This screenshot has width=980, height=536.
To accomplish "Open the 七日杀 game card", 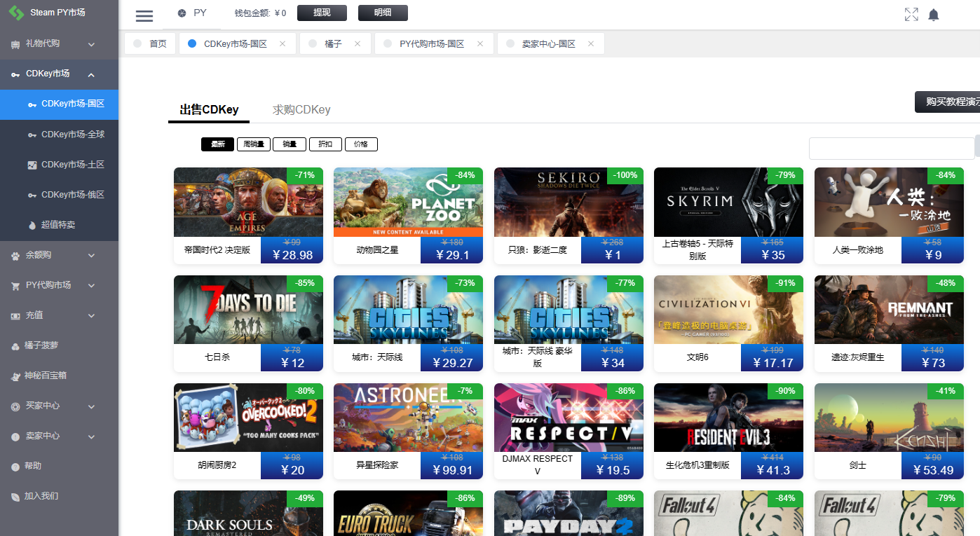I will click(x=248, y=323).
